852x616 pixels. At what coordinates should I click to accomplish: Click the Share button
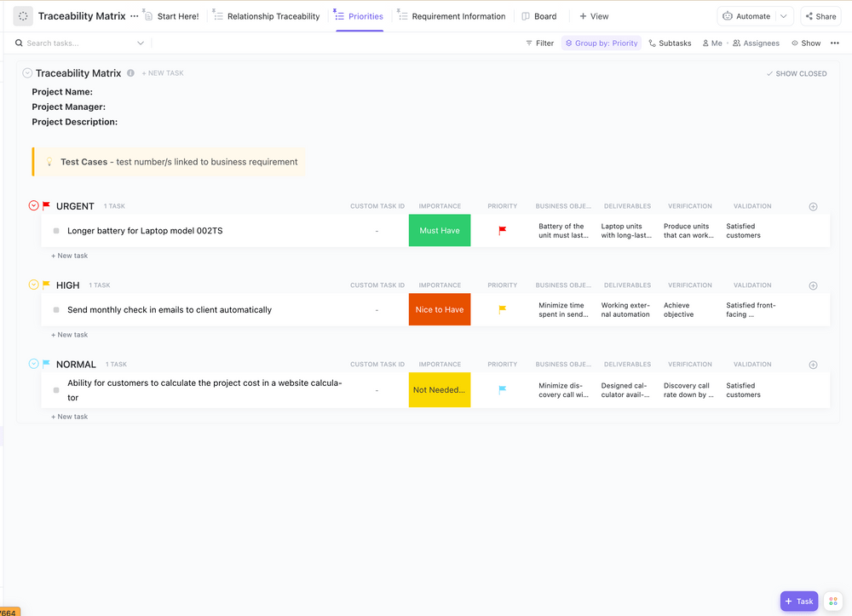click(820, 16)
